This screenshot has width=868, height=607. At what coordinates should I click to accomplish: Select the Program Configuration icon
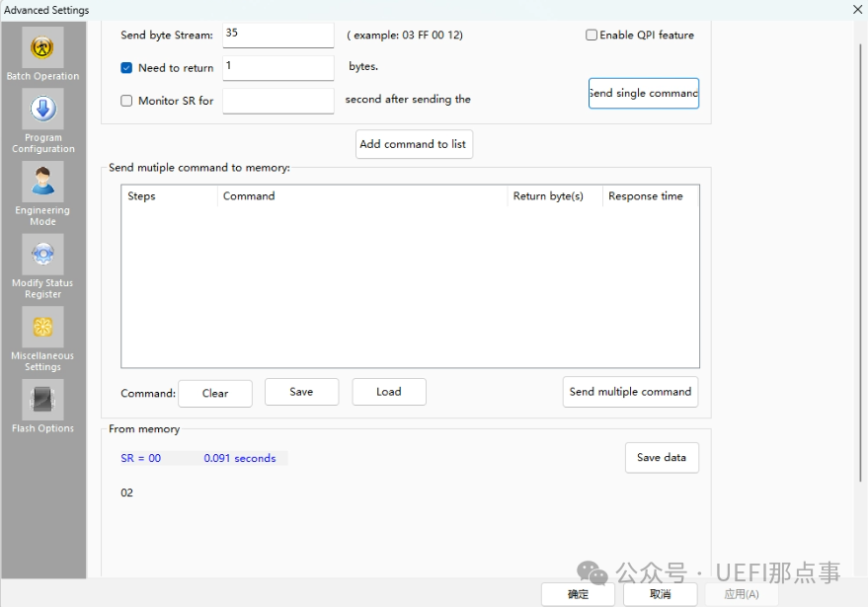tap(42, 109)
